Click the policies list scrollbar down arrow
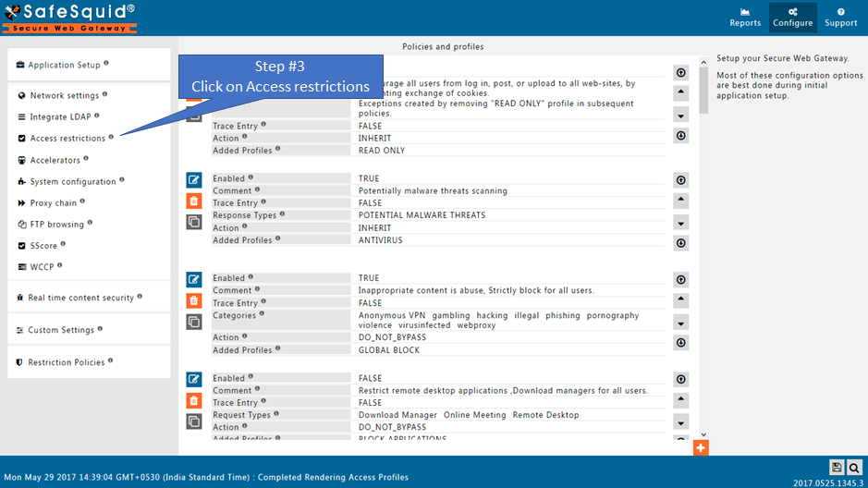Screen dimensions: 868x488 click(x=703, y=435)
